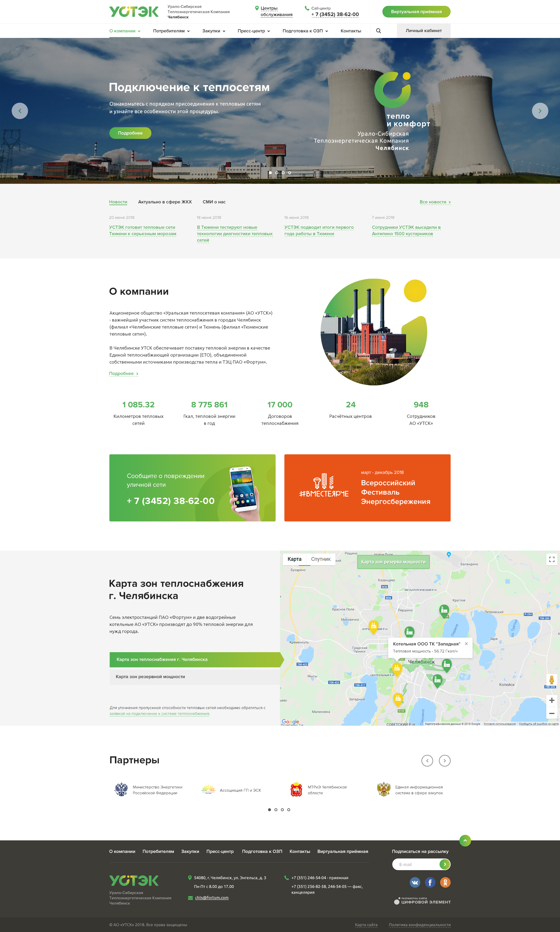560x932 pixels.
Task: Open the Odnoklassniki orange icon
Action: [445, 882]
